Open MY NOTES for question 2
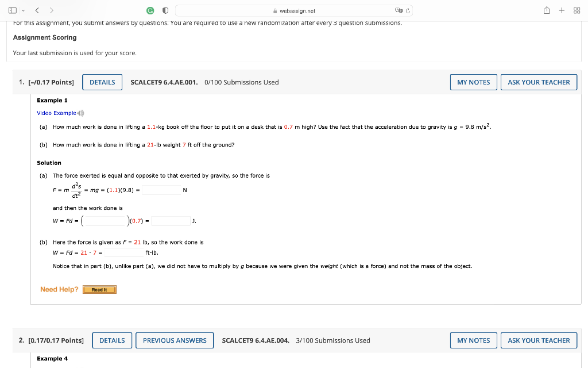 point(473,340)
